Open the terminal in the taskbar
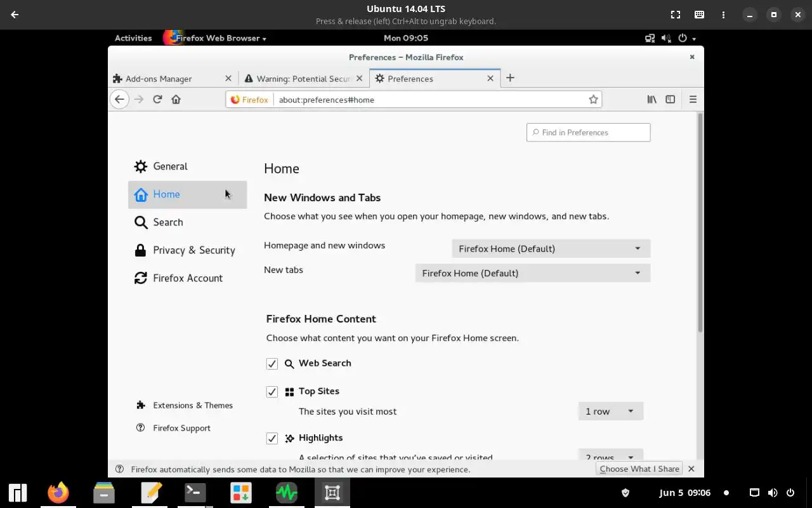 click(195, 493)
